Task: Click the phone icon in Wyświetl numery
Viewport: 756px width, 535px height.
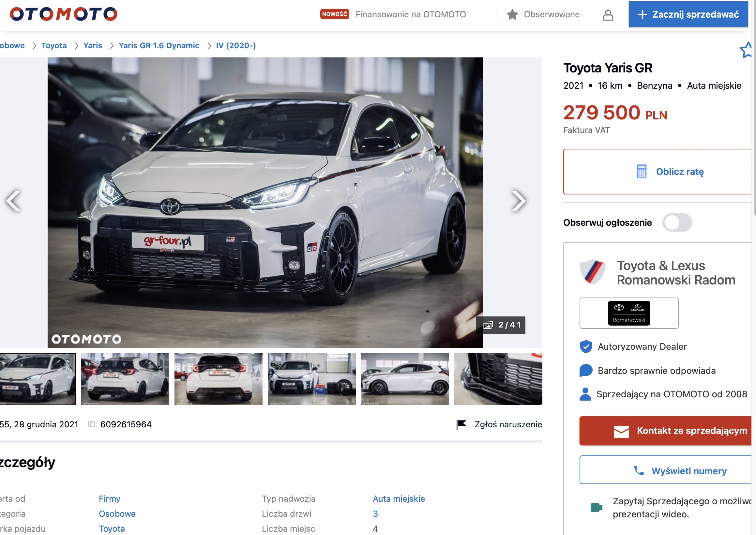Action: (x=639, y=470)
